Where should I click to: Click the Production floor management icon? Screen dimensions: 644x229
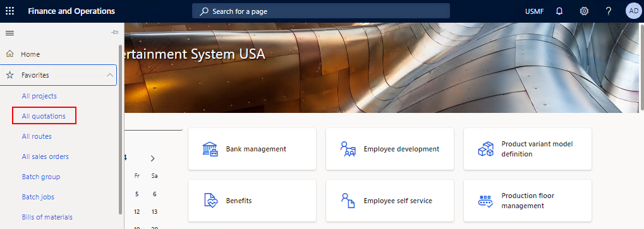point(486,201)
